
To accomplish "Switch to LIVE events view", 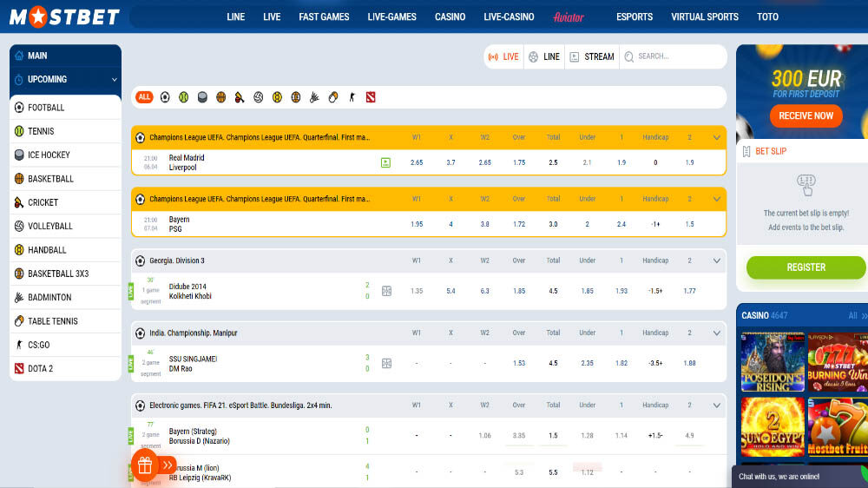I will tap(503, 56).
